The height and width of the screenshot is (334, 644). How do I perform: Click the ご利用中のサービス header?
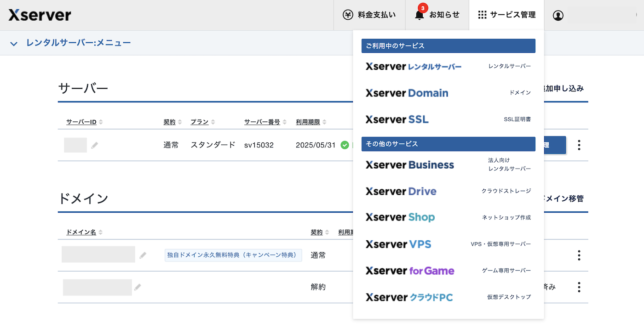[x=448, y=46]
